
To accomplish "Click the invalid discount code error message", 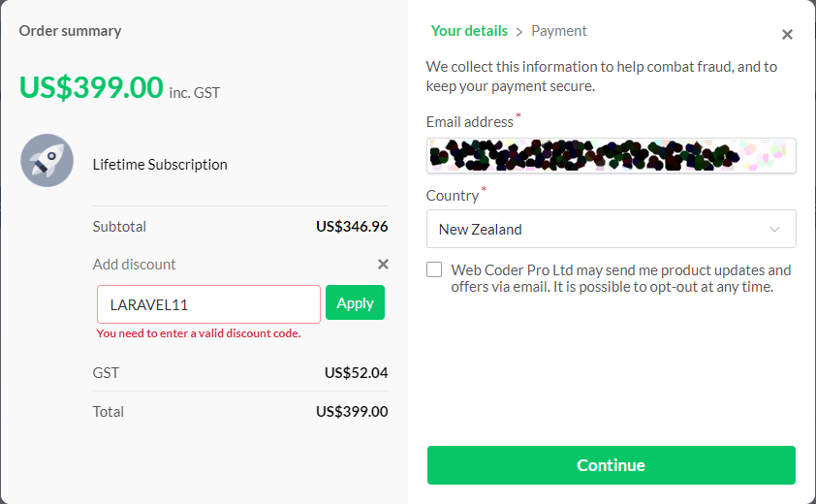I will point(199,333).
